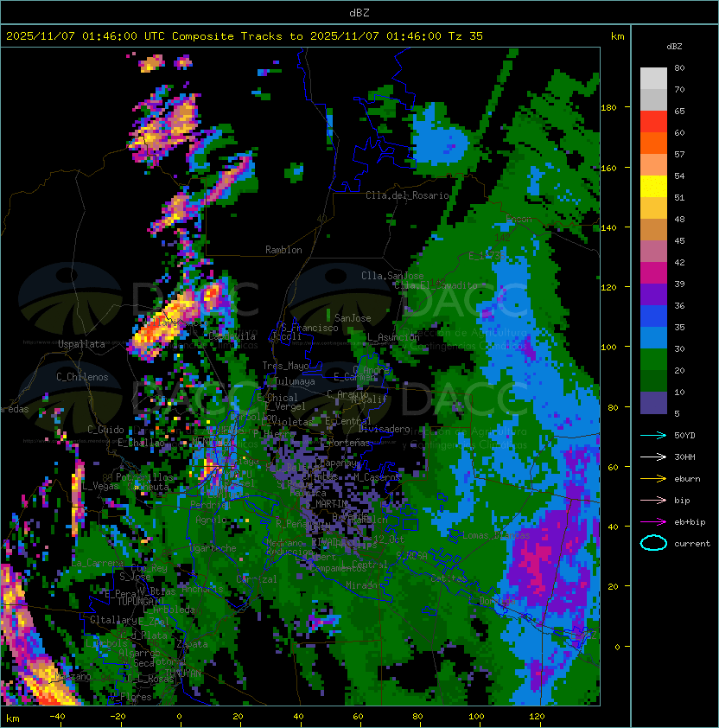Pick the lightest gray swatch atop the dBZ scale
The width and height of the screenshot is (719, 728).
click(653, 79)
